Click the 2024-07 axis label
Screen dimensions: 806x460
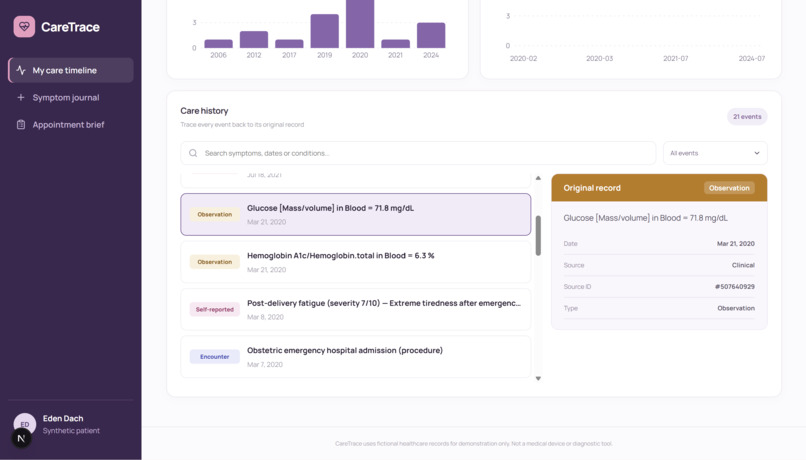click(x=752, y=59)
